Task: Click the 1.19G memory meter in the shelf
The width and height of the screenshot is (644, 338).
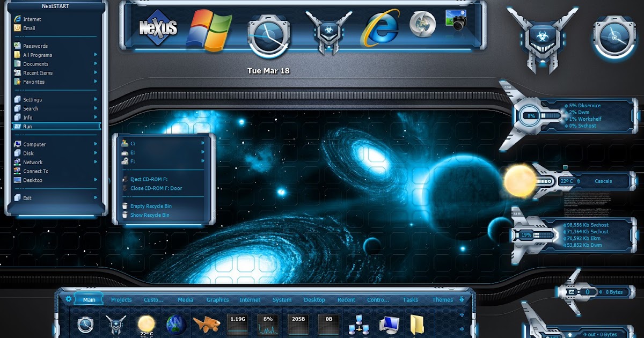Action: click(x=237, y=325)
